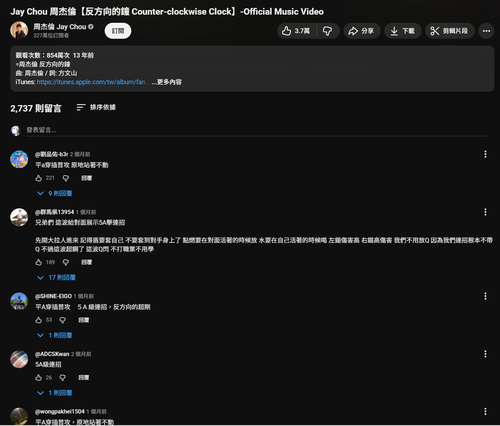Open the iTunes link in description

tap(91, 82)
